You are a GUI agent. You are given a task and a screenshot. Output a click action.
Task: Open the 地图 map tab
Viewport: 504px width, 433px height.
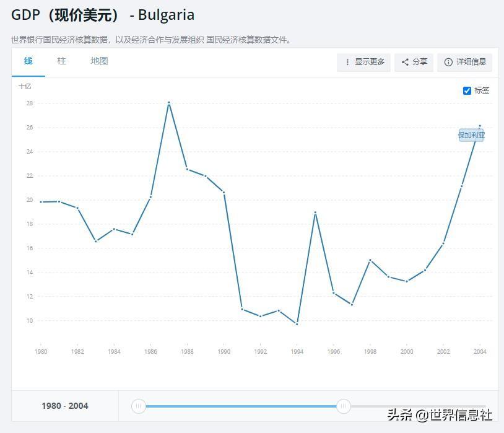coord(99,61)
